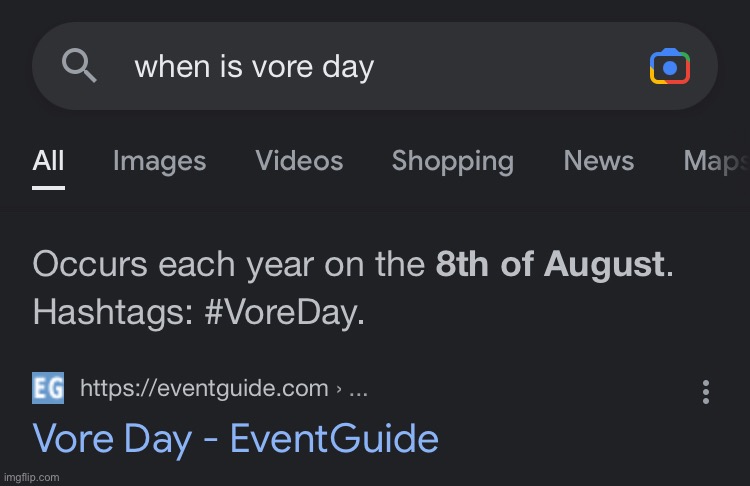Open Google Lens camera search

pyautogui.click(x=669, y=67)
